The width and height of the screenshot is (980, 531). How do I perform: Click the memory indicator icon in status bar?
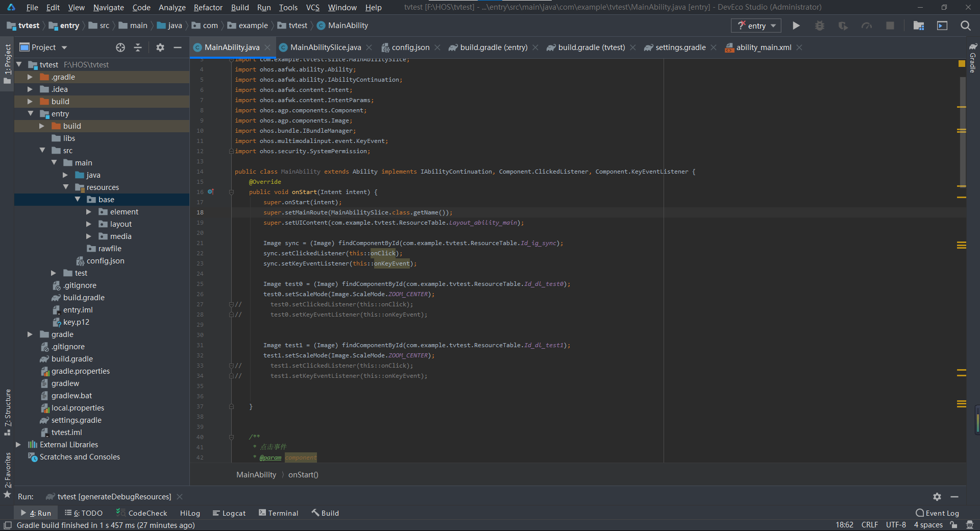tap(970, 525)
